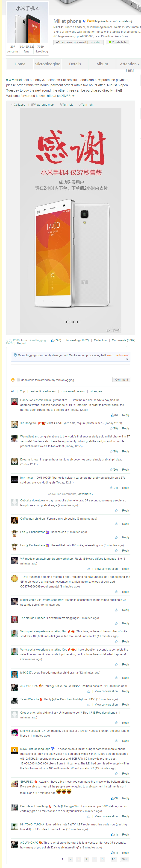Like Cut cake downtown to pay's comment

(x=116, y=511)
